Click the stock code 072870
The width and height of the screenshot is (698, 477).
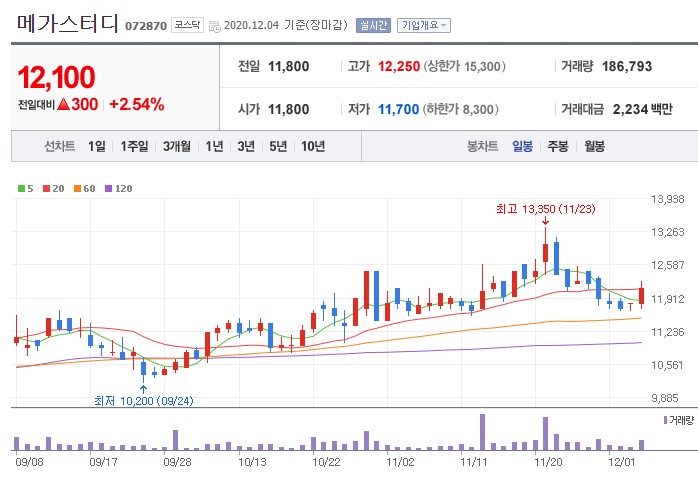[146, 26]
